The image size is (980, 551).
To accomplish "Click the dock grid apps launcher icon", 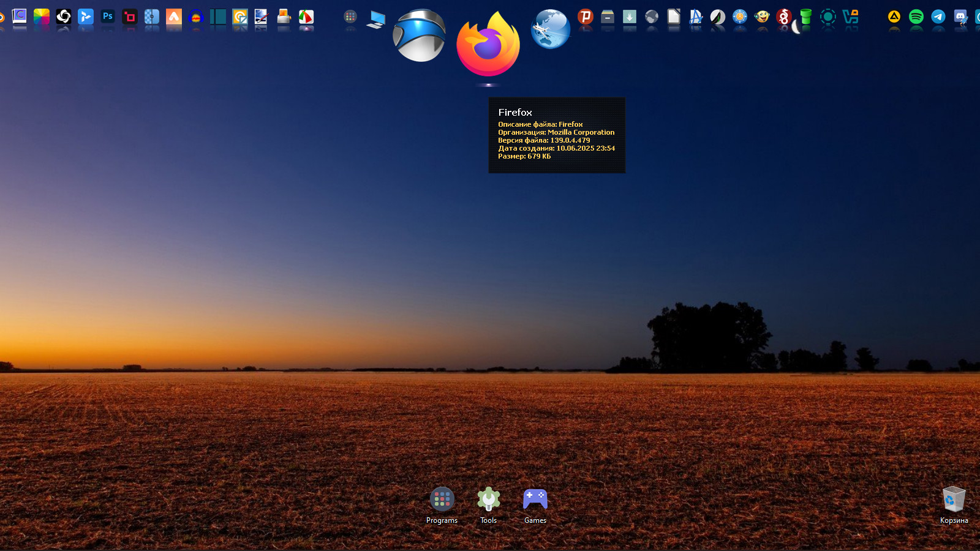I will point(350,17).
